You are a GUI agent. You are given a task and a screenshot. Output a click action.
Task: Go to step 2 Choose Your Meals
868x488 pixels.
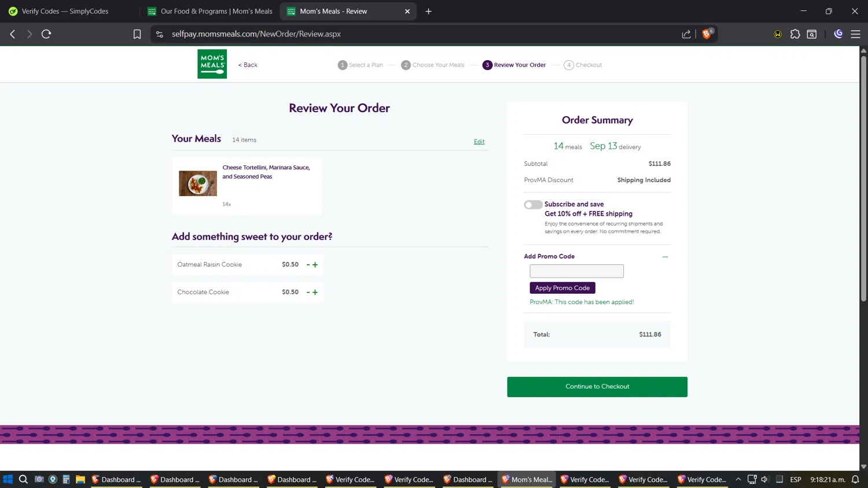click(433, 65)
